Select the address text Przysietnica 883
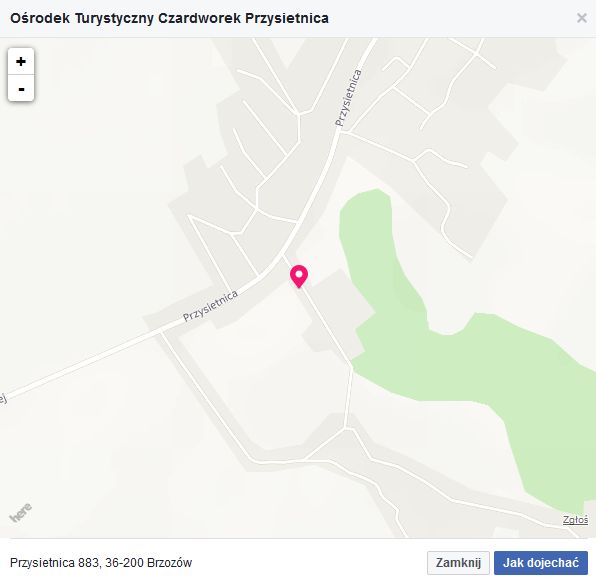Image resolution: width=596 pixels, height=580 pixels. click(x=55, y=563)
